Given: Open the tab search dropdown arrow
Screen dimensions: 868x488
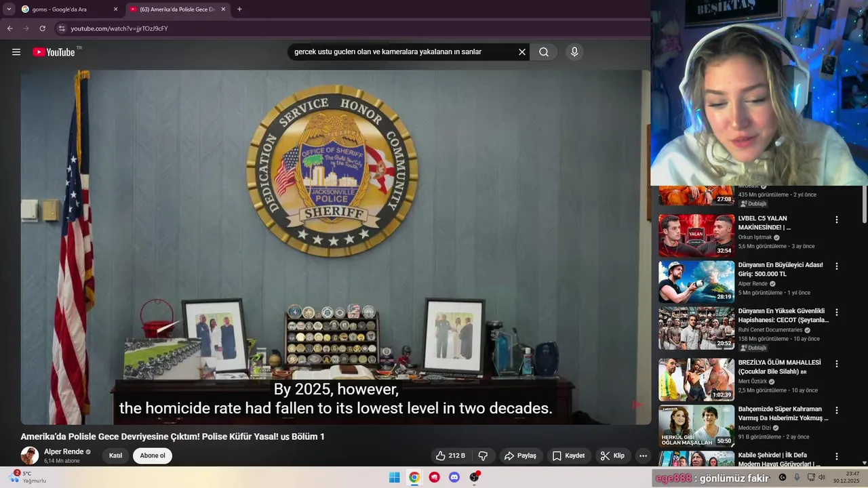Looking at the screenshot, I should [x=9, y=9].
